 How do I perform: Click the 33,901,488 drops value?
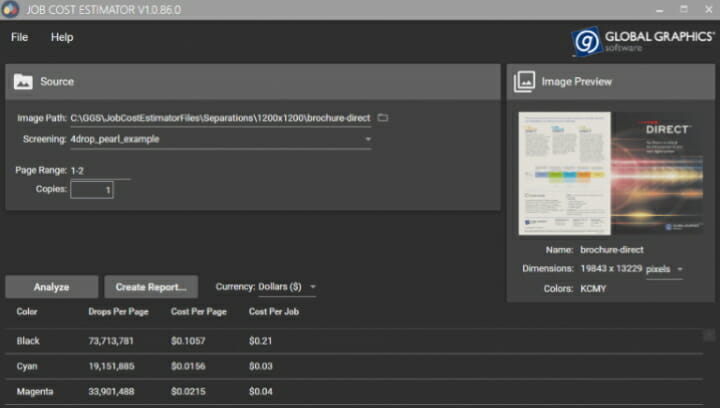tap(112, 391)
